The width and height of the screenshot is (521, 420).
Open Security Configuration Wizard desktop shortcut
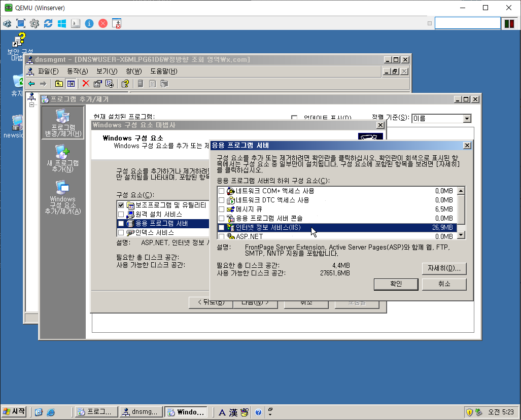click(19, 47)
